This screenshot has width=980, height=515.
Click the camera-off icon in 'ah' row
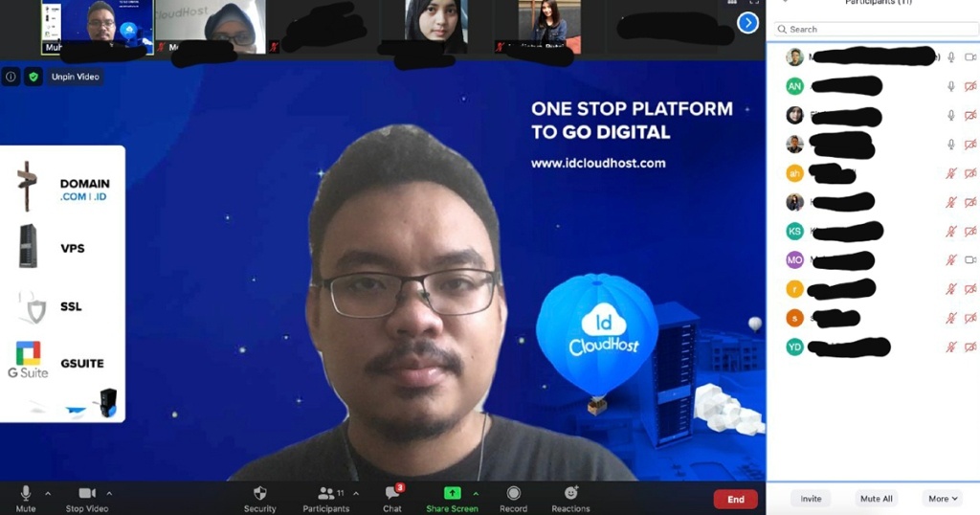970,173
